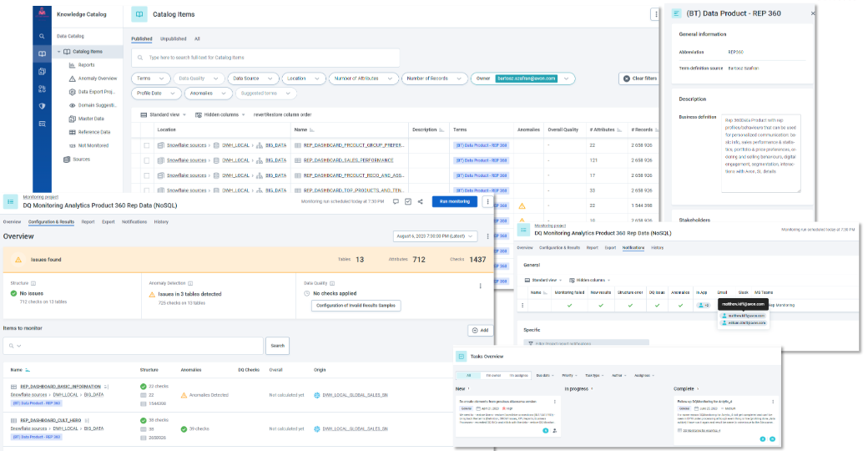Open the Data Source filter dropdown
Screen dimensions: 868x451
pyautogui.click(x=253, y=79)
